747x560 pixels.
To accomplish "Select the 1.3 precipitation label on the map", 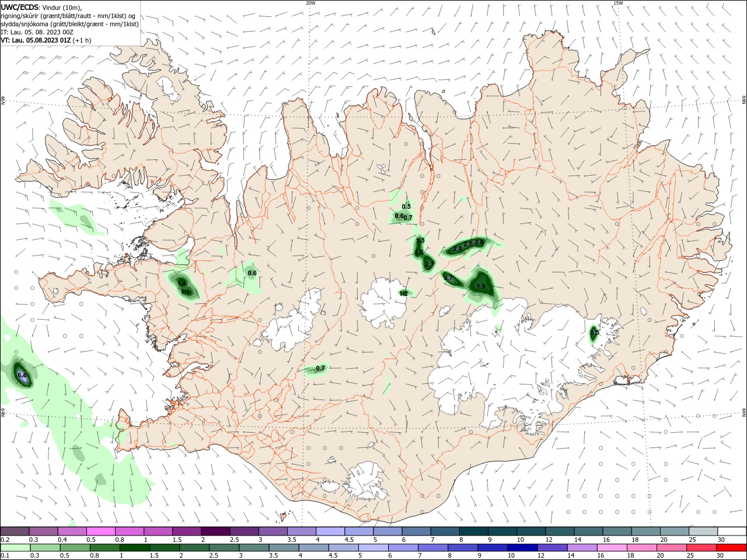I will [x=420, y=240].
